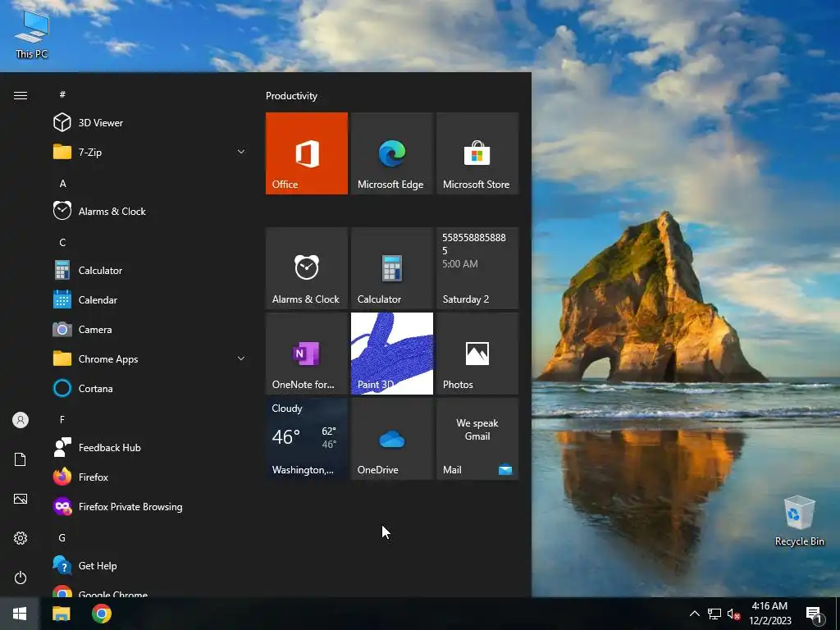Expand Chrome Apps folder chevron

click(241, 359)
